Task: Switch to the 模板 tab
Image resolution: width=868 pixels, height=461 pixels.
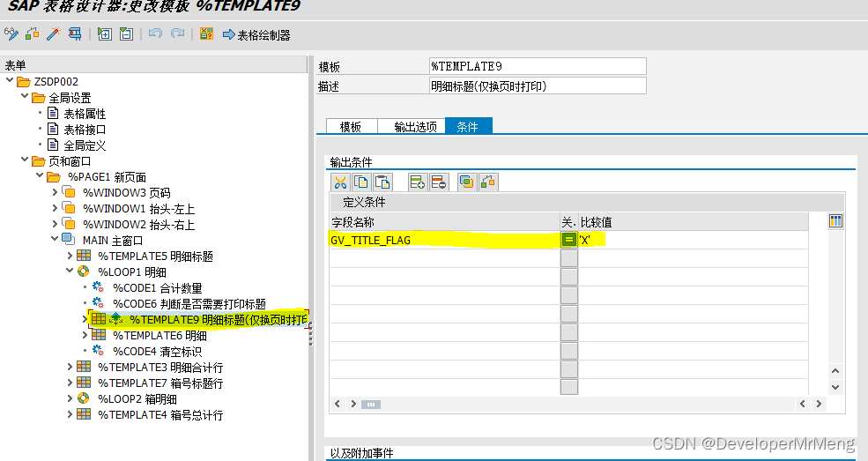Action: point(351,127)
